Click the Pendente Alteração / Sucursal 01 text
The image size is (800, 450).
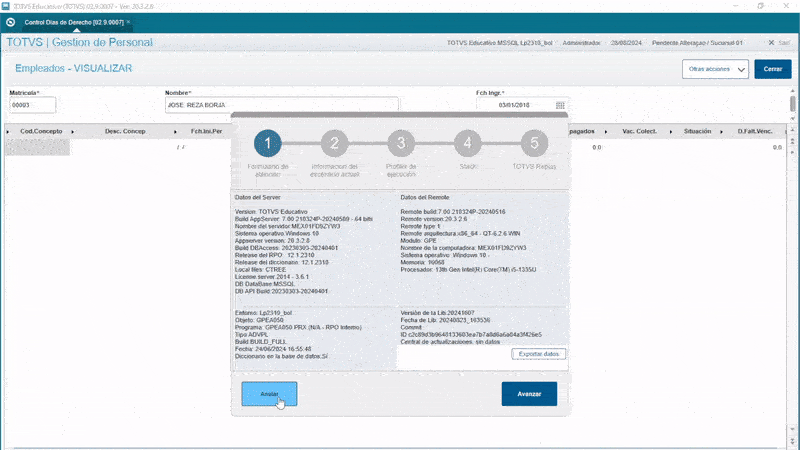697,43
